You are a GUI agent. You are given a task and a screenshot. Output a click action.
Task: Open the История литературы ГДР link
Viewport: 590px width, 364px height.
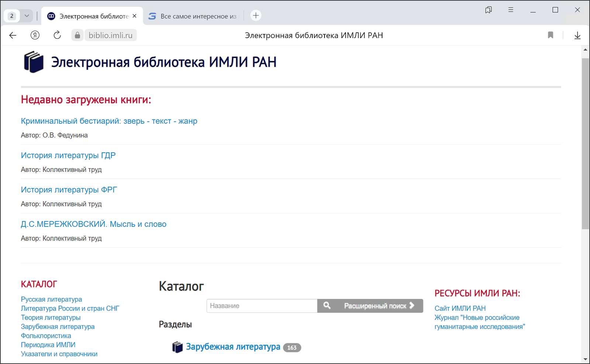pos(68,155)
